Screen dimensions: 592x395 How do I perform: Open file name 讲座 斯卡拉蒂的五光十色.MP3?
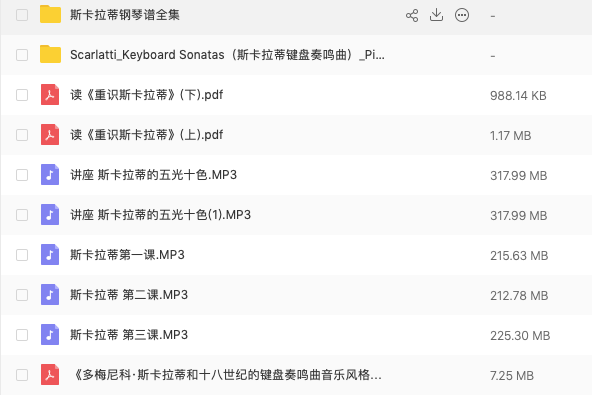click(x=154, y=175)
